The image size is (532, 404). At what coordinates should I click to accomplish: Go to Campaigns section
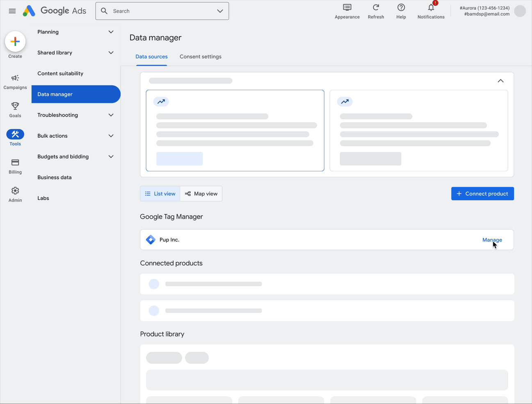click(15, 82)
